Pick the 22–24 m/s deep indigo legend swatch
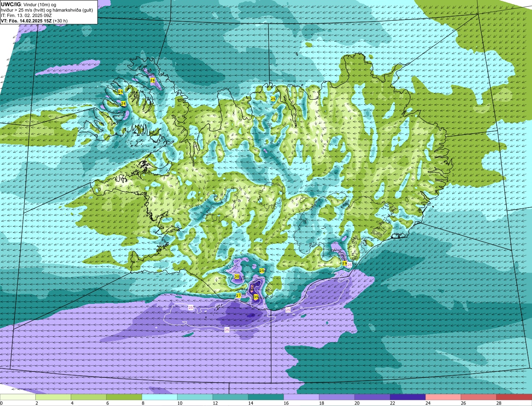The image size is (532, 406). click(x=408, y=397)
